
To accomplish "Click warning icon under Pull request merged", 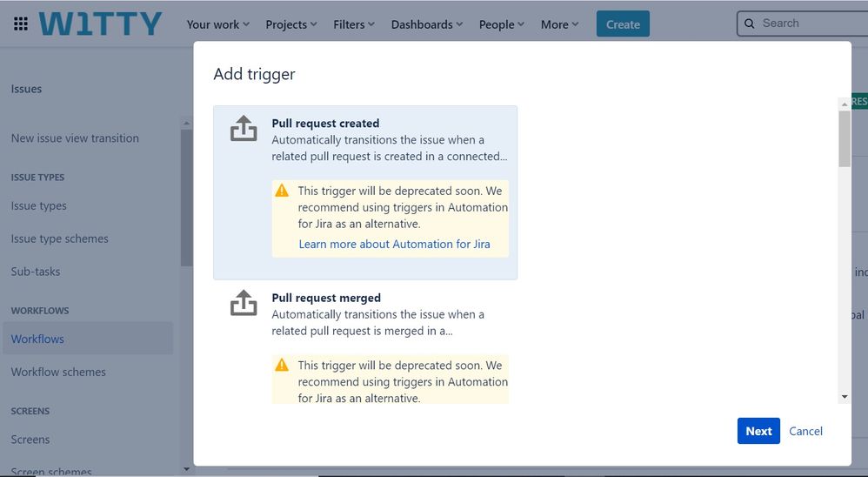I will click(282, 365).
